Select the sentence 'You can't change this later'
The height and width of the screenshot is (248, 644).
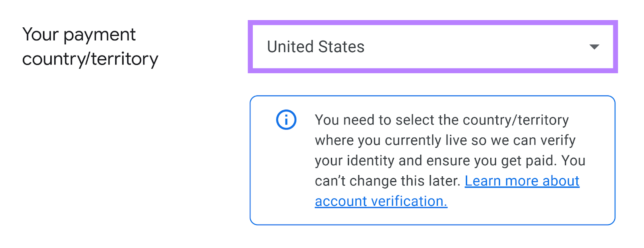click(x=386, y=180)
